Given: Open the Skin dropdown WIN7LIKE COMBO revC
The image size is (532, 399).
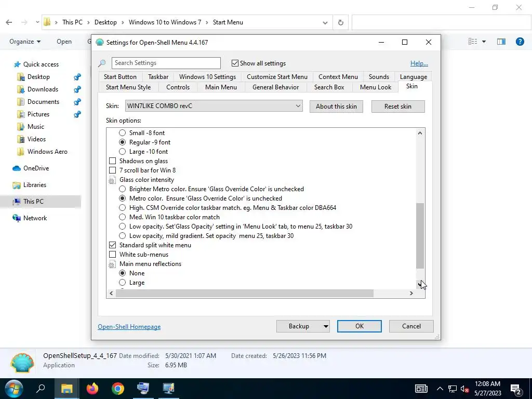Looking at the screenshot, I should click(x=214, y=106).
